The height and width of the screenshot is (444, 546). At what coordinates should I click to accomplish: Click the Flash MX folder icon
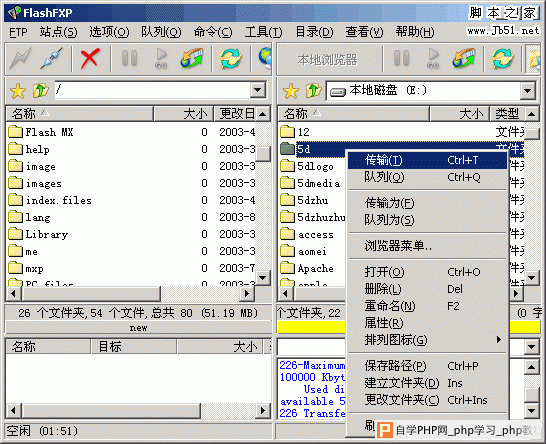point(15,132)
